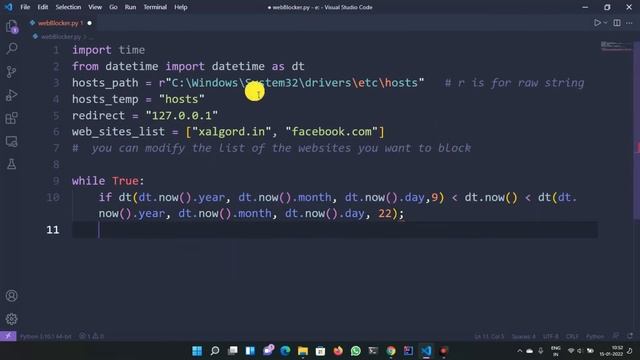Image resolution: width=640 pixels, height=360 pixels.
Task: Open Firefox from the taskbar
Action: coord(338,351)
